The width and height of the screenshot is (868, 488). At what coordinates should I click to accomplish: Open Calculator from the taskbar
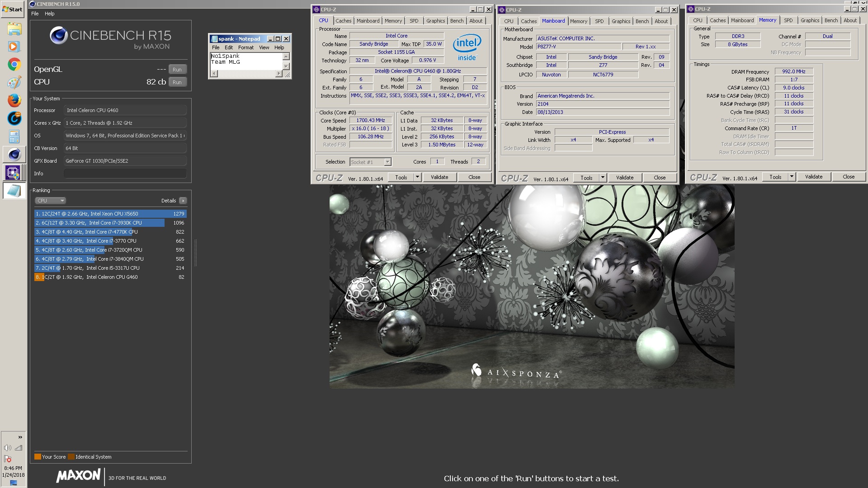14,136
